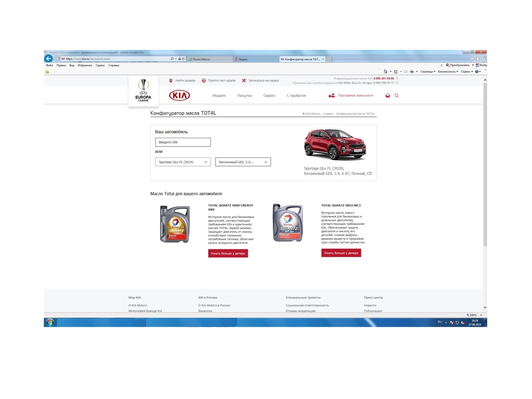Image resolution: width=532 pixels, height=399 pixels.
Task: Click the UEFA Europa League logo
Action: [143, 90]
